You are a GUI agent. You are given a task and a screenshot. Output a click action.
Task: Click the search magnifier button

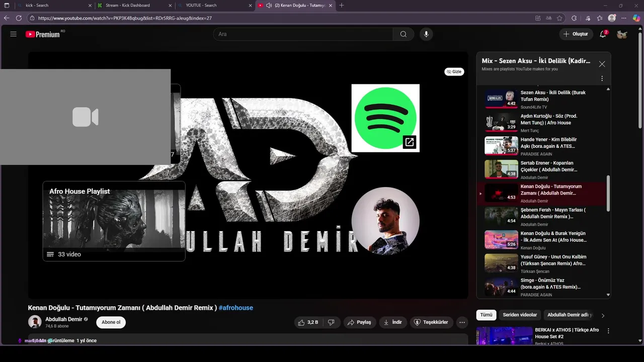pyautogui.click(x=404, y=34)
